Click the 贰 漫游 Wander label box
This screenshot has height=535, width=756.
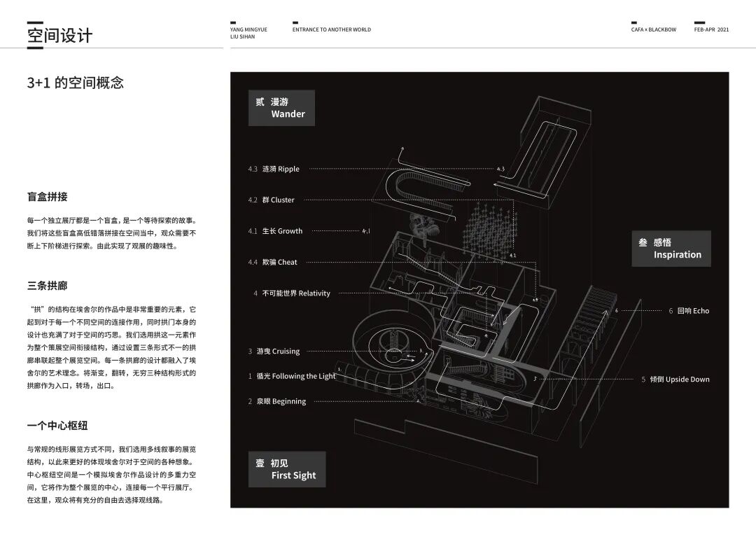click(x=281, y=108)
